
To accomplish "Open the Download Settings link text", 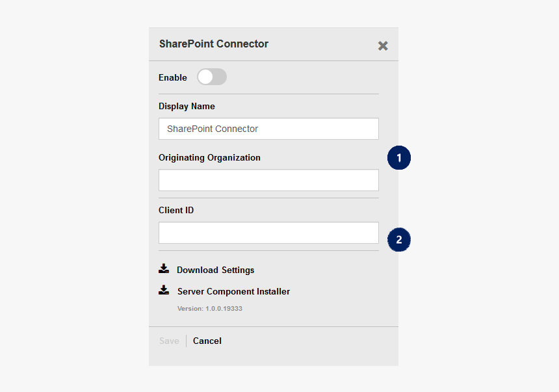I will [x=215, y=270].
